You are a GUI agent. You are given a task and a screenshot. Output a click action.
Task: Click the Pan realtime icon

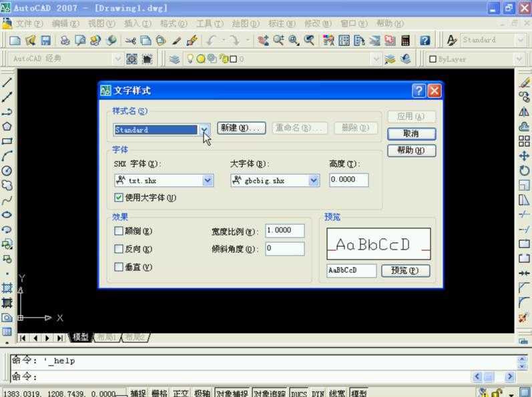263,40
